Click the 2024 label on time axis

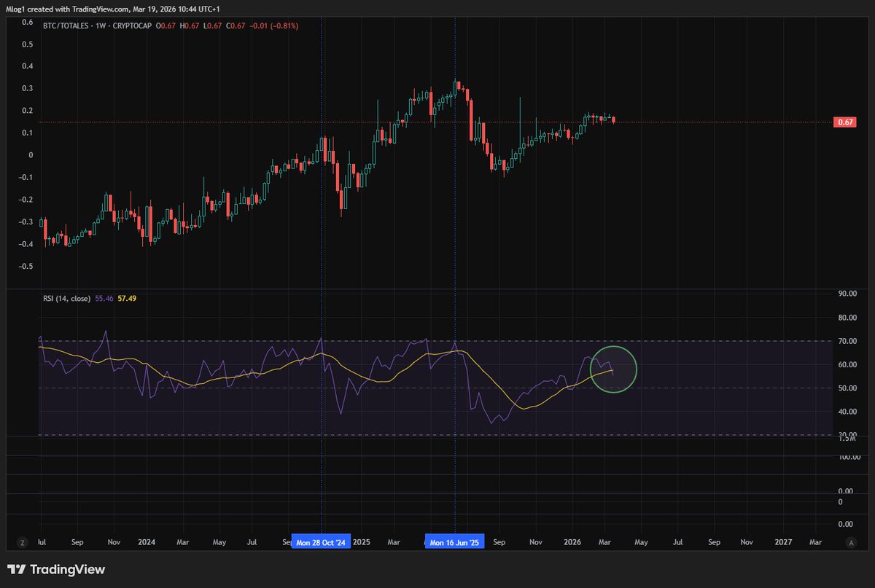(147, 543)
